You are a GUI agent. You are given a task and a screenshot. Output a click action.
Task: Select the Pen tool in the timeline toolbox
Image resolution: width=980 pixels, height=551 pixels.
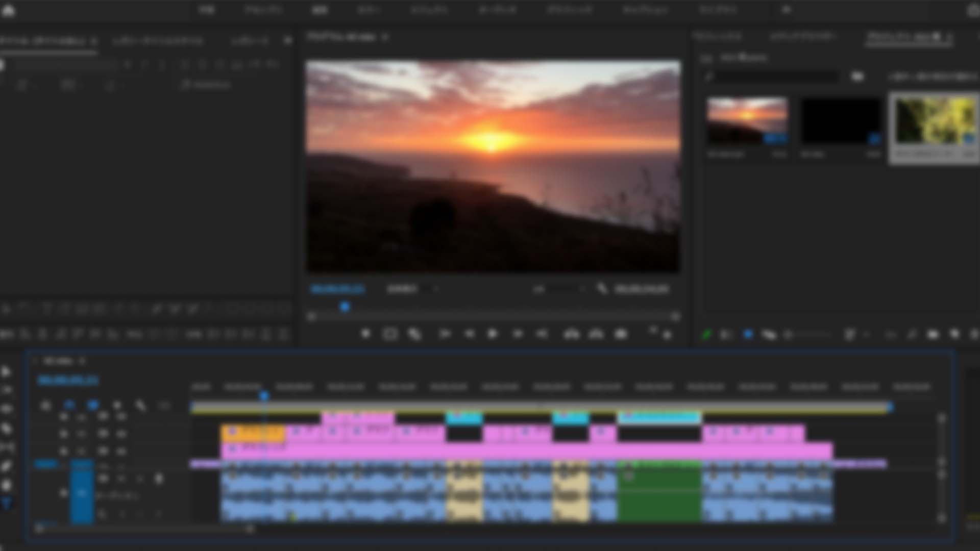7,466
